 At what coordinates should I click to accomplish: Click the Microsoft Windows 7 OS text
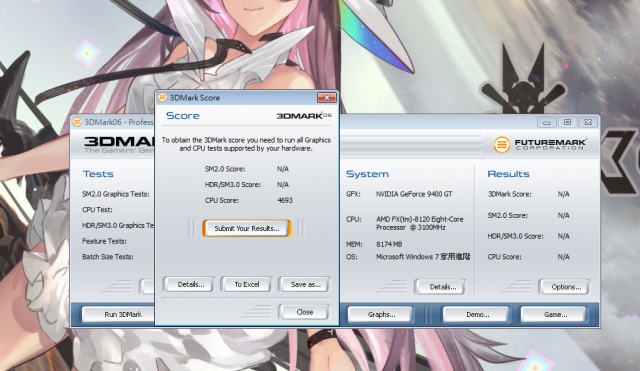[x=423, y=257]
